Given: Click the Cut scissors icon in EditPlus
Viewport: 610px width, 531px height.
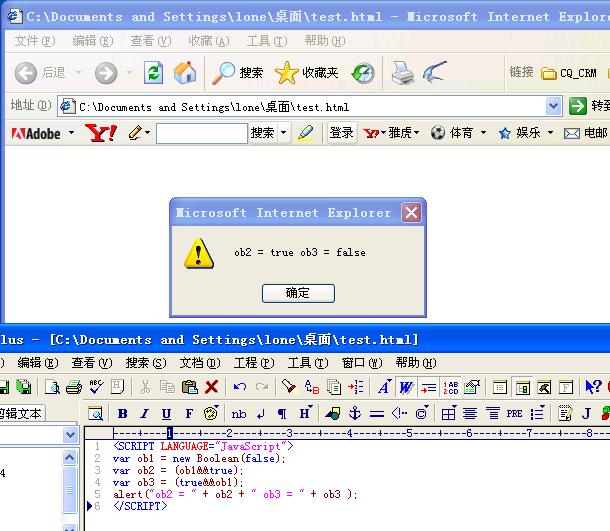Looking at the screenshot, I should (145, 387).
